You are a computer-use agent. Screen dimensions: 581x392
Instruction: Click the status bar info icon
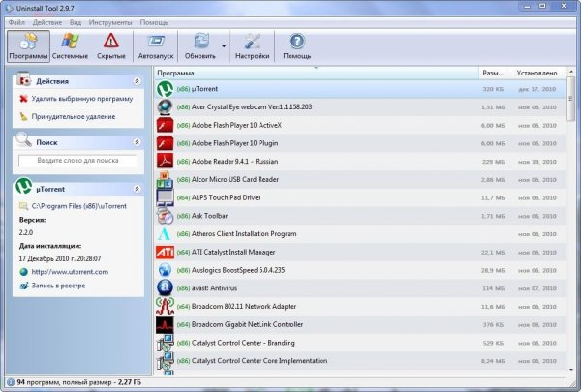11,382
